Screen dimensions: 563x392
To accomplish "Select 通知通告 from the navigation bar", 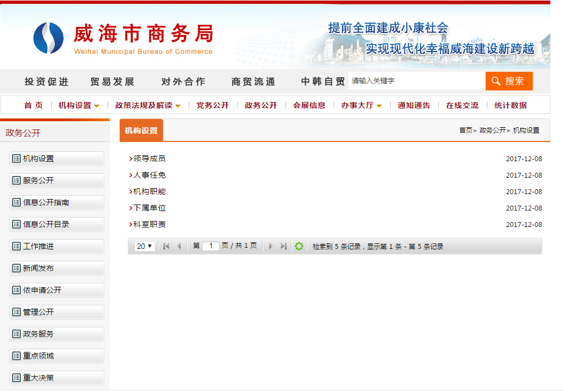I will coord(414,105).
